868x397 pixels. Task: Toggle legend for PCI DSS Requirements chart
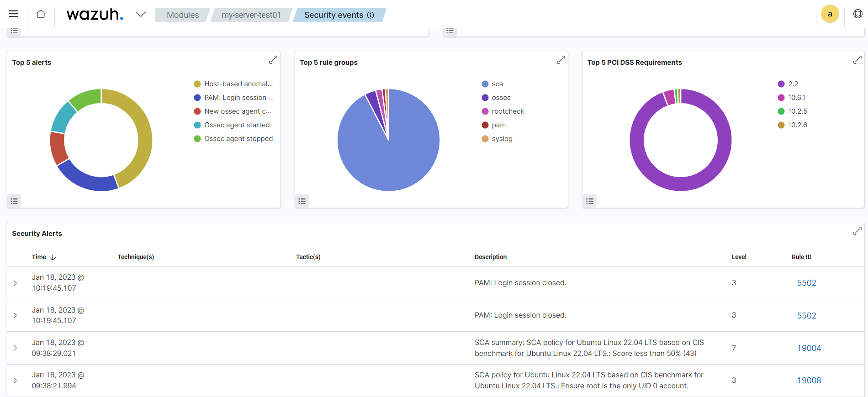point(590,201)
